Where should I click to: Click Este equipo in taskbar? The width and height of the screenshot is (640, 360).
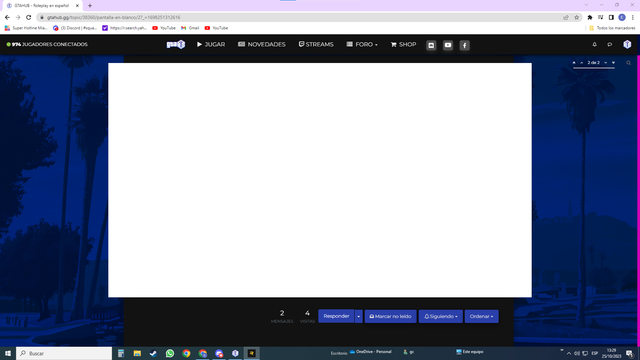pos(470,352)
